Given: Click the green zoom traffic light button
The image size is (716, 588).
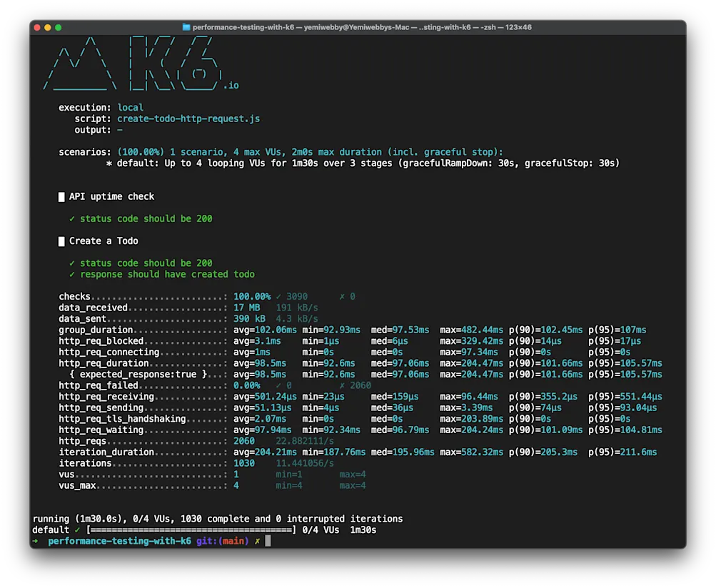Looking at the screenshot, I should [57, 26].
